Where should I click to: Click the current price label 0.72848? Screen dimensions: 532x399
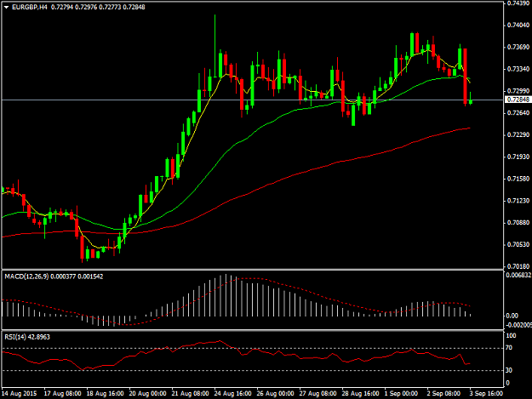click(x=518, y=100)
